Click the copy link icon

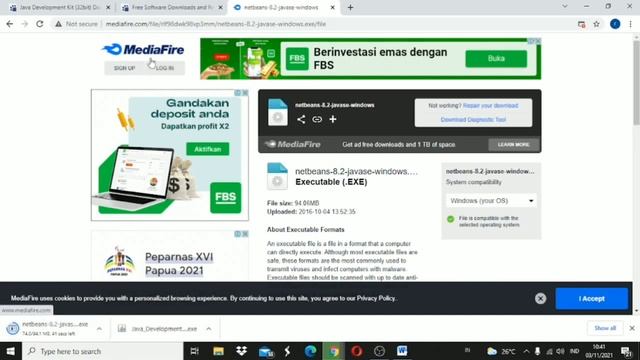pyautogui.click(x=317, y=119)
